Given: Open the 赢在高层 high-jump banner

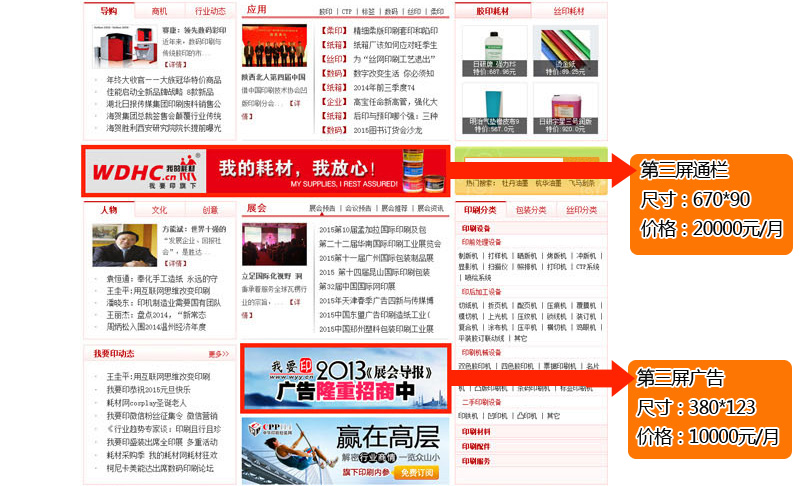Looking at the screenshot, I should click(x=343, y=449).
